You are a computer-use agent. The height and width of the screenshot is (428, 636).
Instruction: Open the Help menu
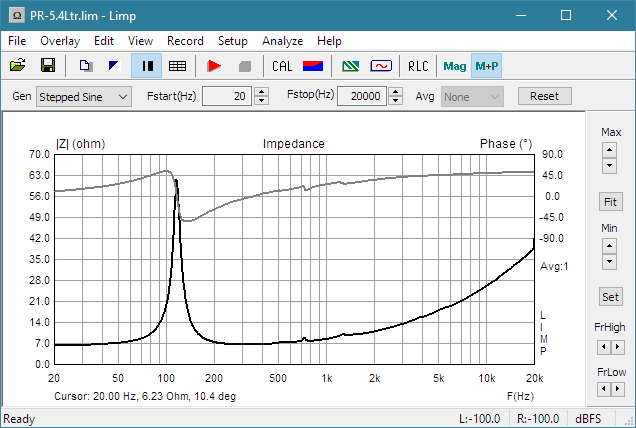click(x=329, y=41)
